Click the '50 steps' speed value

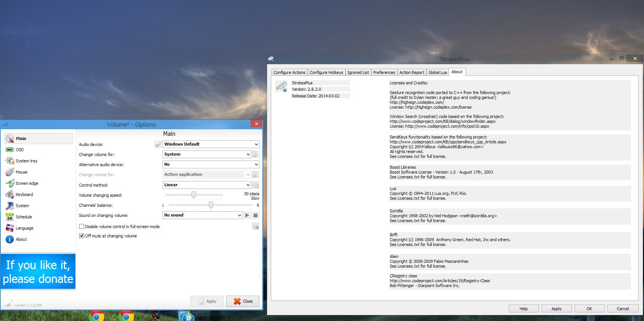(252, 194)
